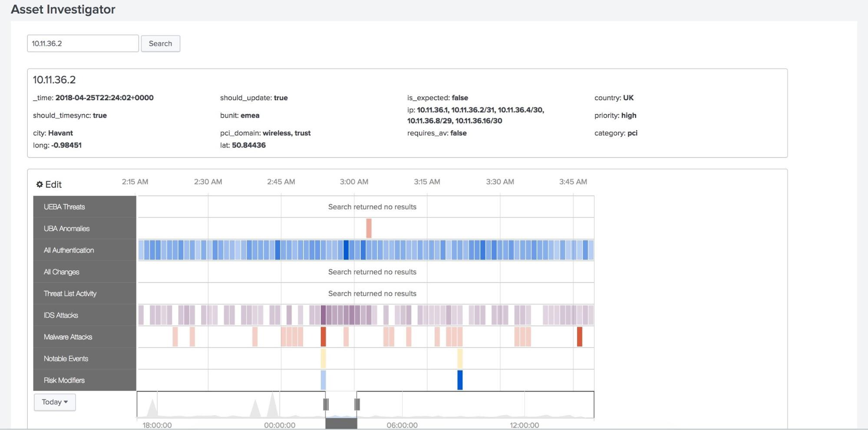Screen dimensions: 868x430
Task: Click the lat: 50.84436 field
Action: pyautogui.click(x=243, y=145)
